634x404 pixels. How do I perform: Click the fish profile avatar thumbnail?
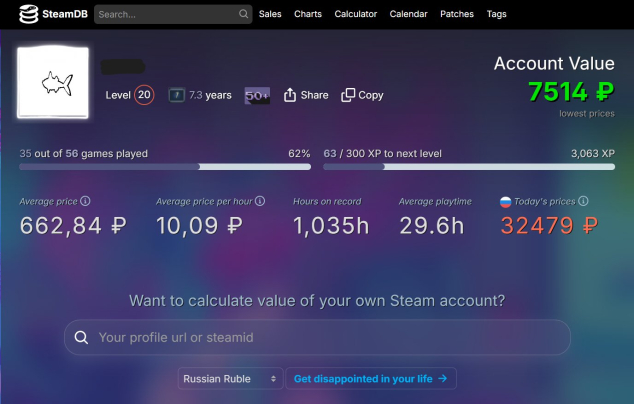[x=53, y=84]
